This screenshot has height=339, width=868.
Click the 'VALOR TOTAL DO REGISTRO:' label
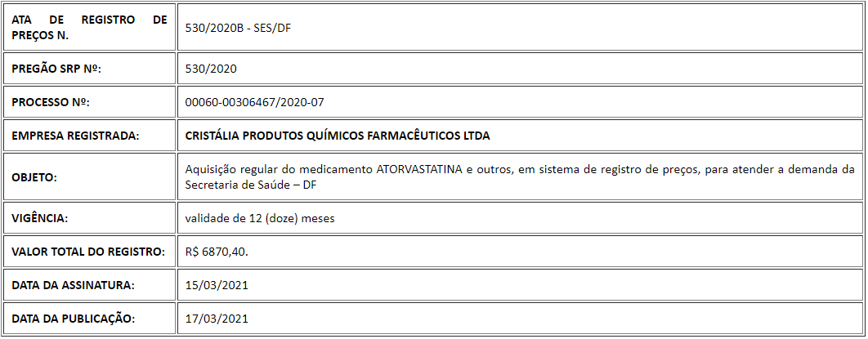tap(88, 252)
